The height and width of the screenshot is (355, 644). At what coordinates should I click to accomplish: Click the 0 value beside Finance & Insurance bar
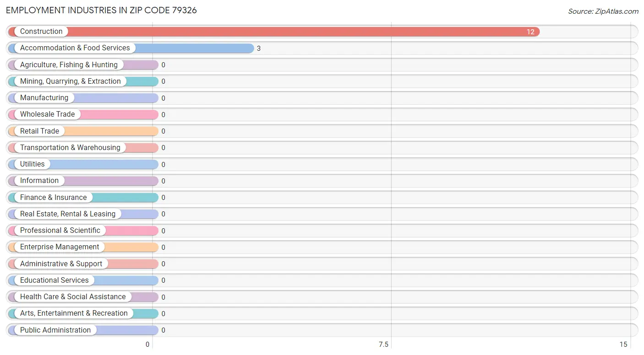pos(163,198)
